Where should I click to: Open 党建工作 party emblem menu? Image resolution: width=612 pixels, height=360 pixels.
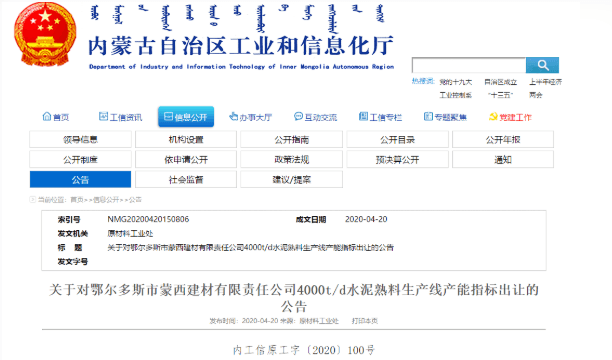tap(510, 117)
